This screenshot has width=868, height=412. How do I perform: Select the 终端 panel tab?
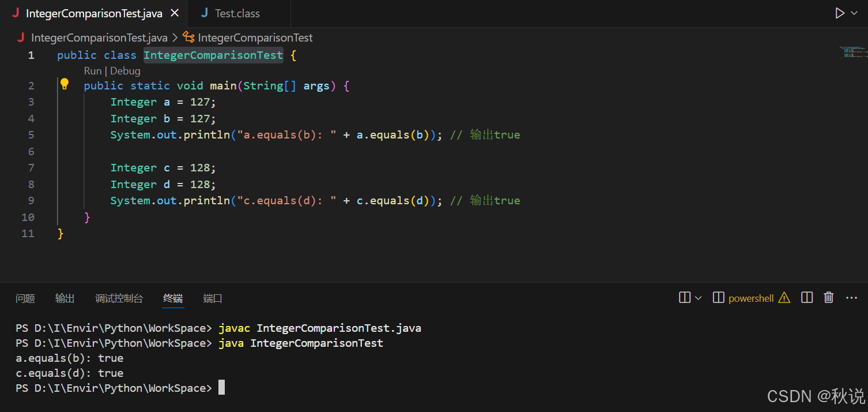click(173, 298)
